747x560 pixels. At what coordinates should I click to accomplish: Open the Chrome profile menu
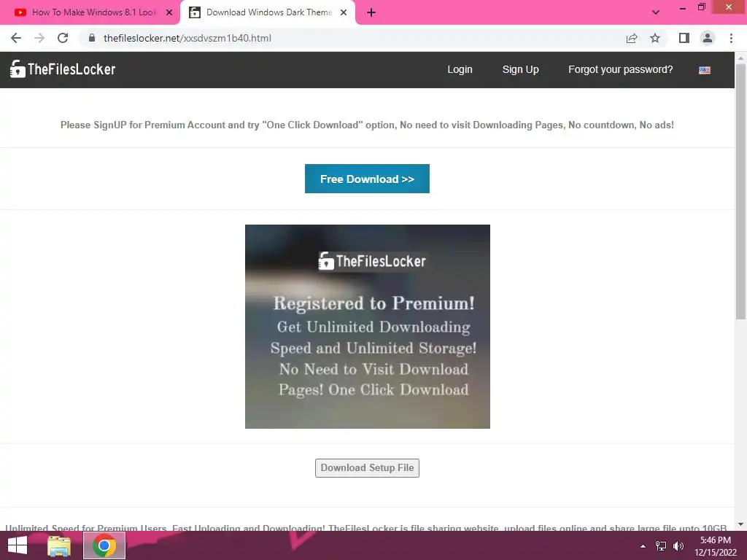coord(708,38)
